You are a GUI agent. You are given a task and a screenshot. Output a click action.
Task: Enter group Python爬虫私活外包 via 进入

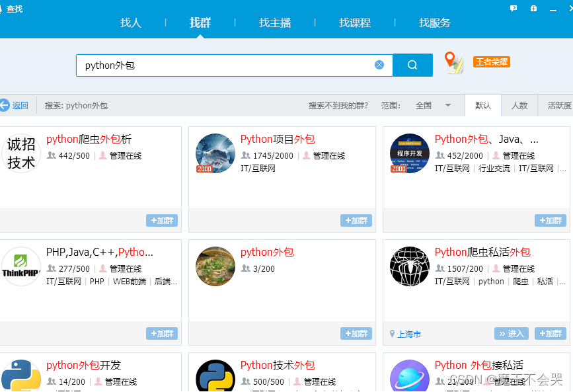click(512, 333)
